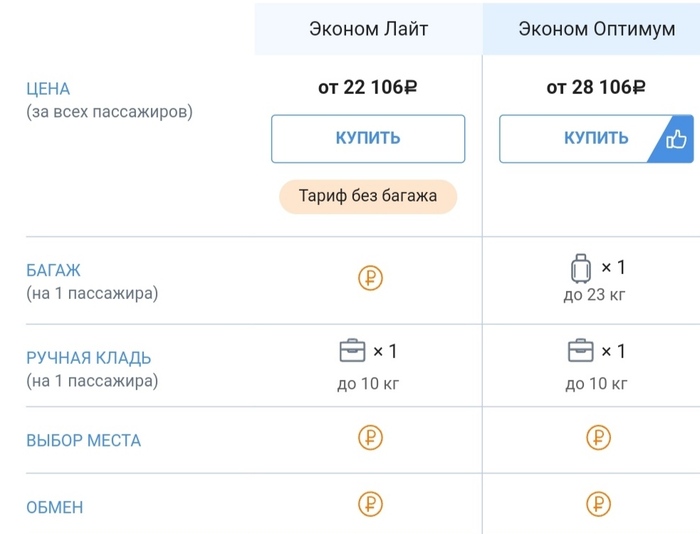The width and height of the screenshot is (700, 534).
Task: Click suitcase icon in Эконом Оптимум baggage
Action: [580, 268]
